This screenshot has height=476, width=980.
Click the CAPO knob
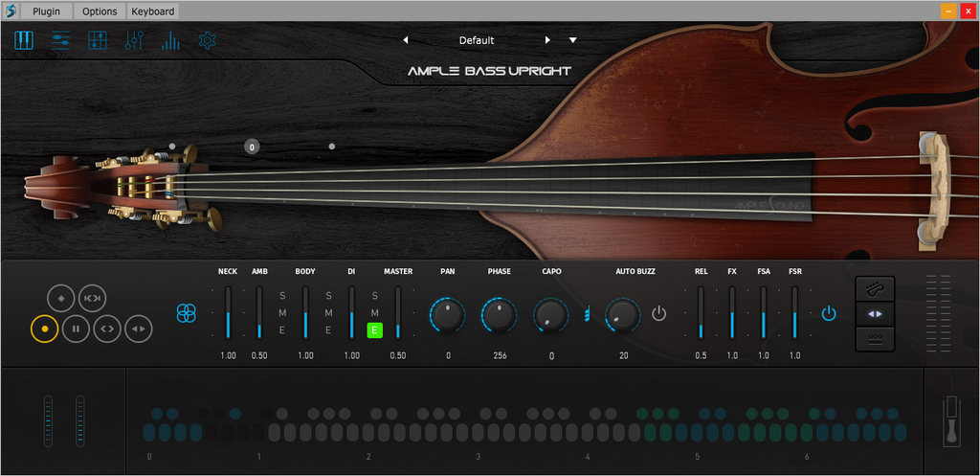(551, 315)
